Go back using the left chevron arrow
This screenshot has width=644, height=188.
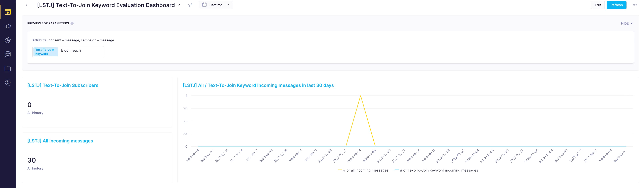[26, 5]
